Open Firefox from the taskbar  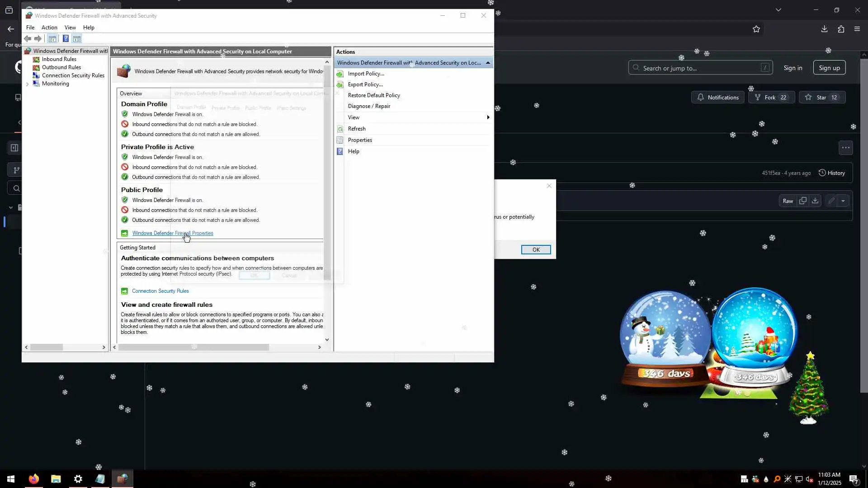[x=34, y=479]
